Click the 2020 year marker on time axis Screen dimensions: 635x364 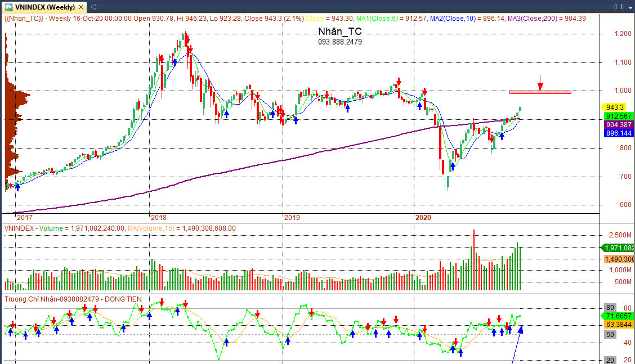(x=423, y=217)
